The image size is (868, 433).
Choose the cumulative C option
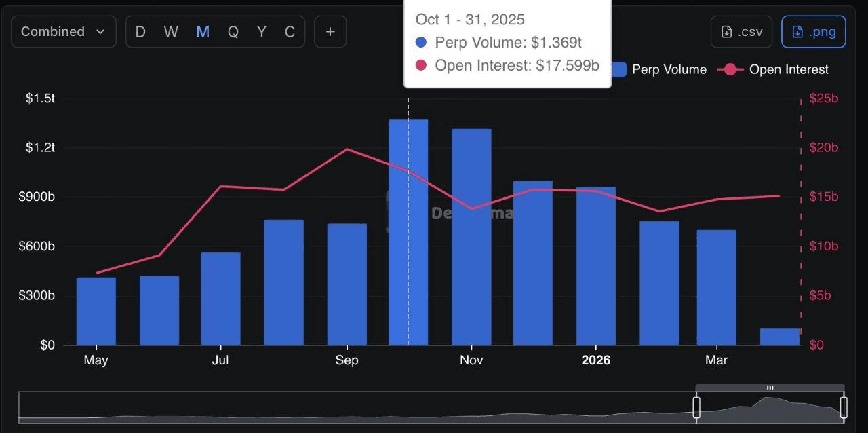[290, 32]
